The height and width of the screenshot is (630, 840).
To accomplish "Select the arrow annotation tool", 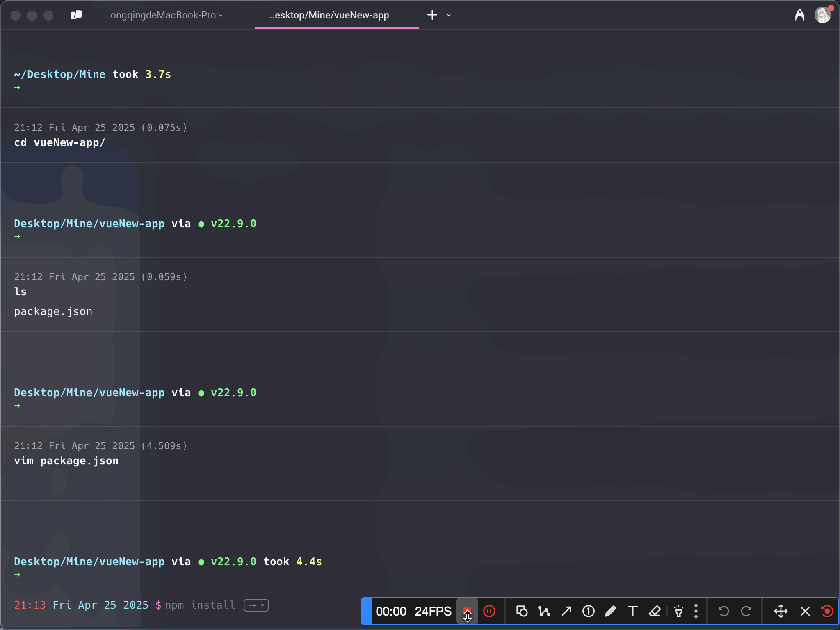I will click(x=566, y=611).
